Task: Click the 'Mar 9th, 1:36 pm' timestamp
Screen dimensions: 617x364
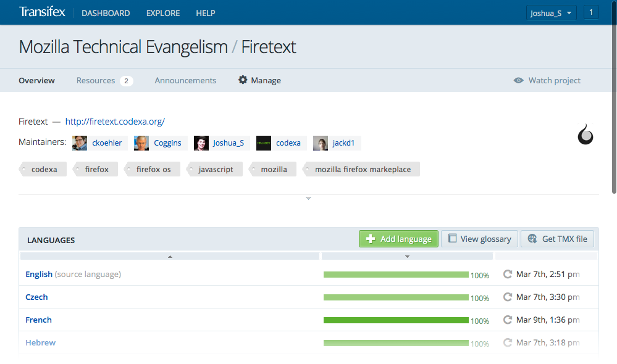Action: (548, 320)
